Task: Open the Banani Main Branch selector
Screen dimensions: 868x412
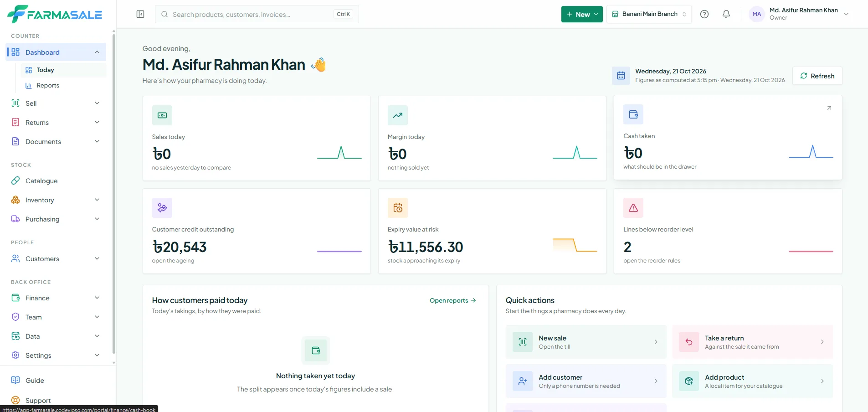Action: click(x=649, y=14)
